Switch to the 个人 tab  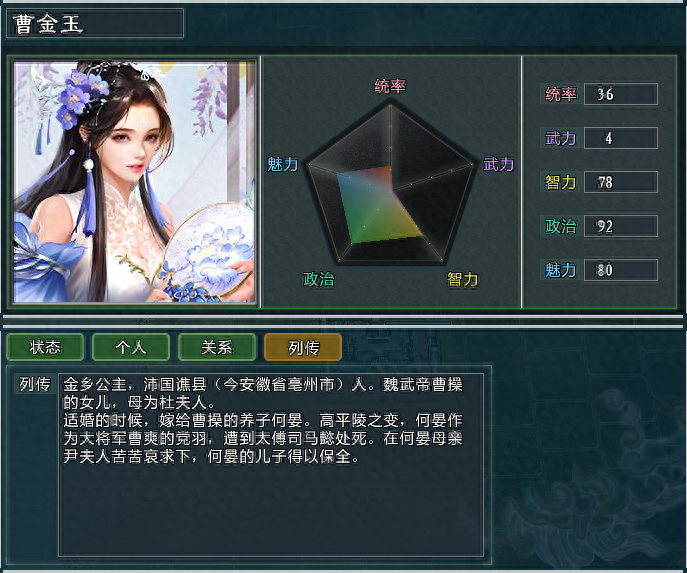point(131,347)
